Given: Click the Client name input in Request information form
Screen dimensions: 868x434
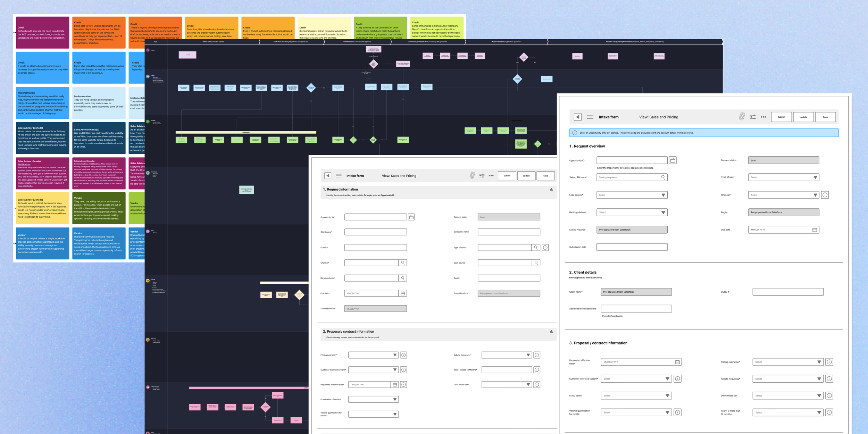Looking at the screenshot, I should coord(375,232).
